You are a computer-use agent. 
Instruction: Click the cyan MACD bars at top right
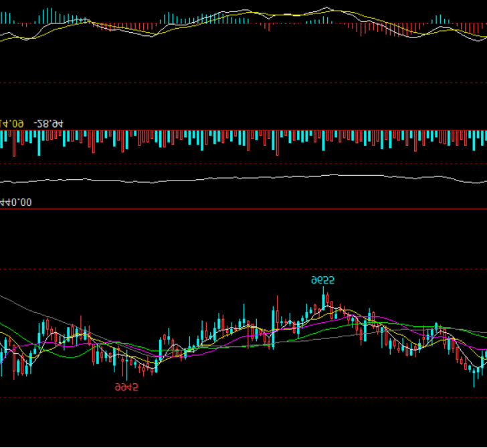(438, 20)
